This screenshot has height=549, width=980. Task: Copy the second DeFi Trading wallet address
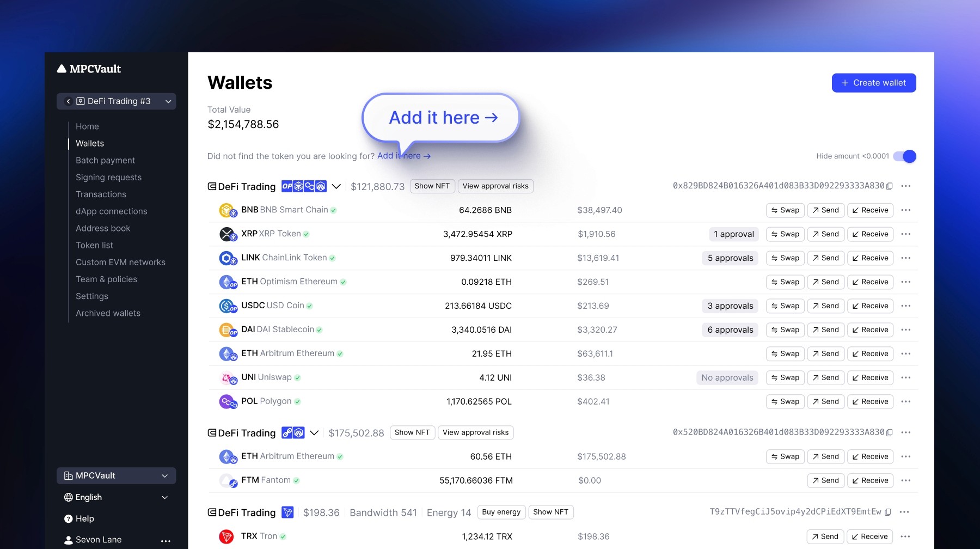(889, 432)
